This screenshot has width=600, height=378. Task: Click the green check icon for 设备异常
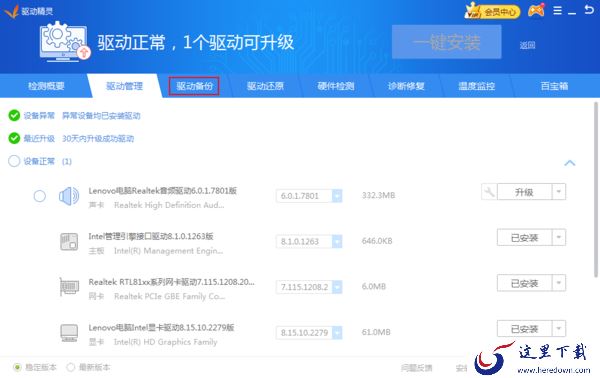click(x=14, y=116)
